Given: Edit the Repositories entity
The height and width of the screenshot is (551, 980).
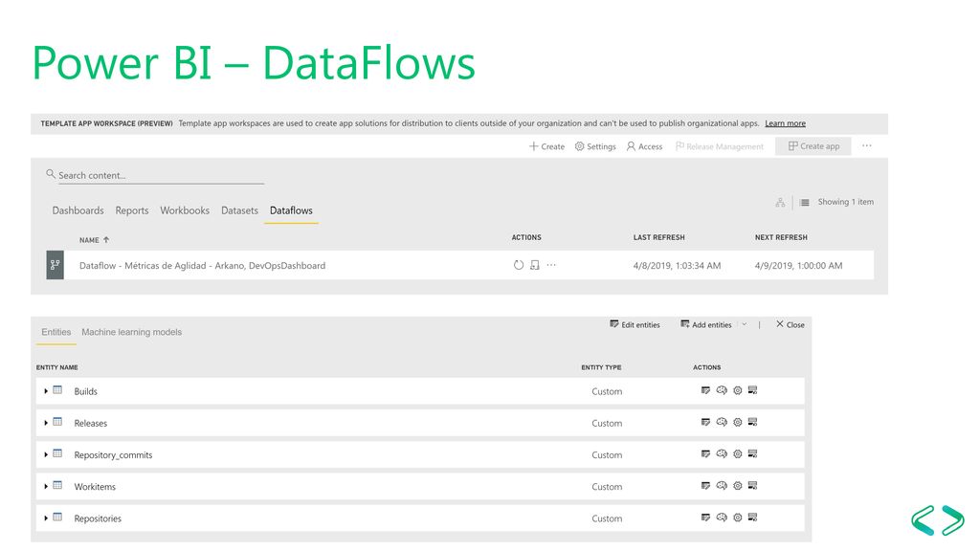Looking at the screenshot, I should pos(705,518).
